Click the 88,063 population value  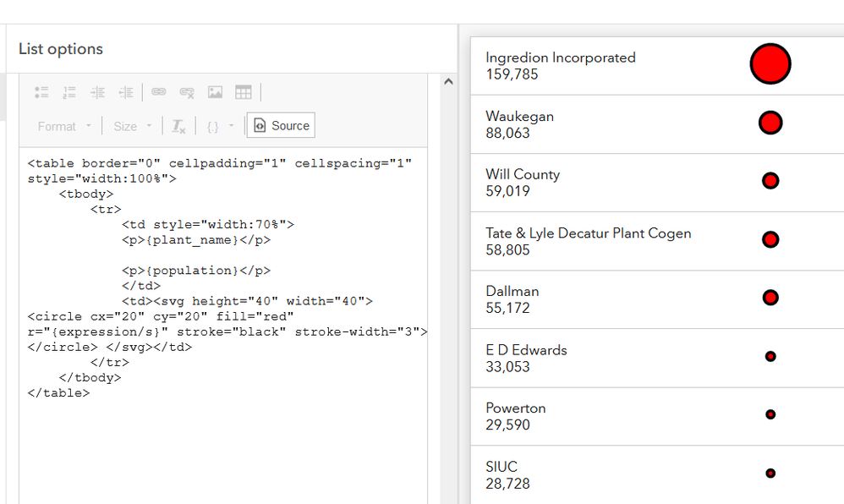(507, 133)
